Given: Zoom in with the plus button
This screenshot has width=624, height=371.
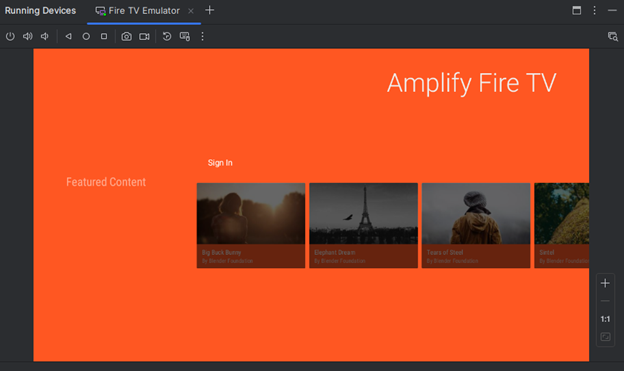Looking at the screenshot, I should 605,283.
